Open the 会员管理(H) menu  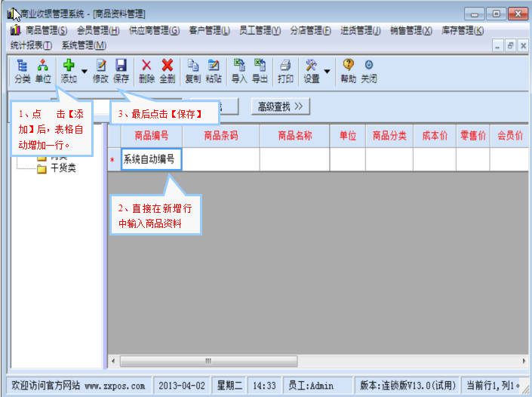98,31
